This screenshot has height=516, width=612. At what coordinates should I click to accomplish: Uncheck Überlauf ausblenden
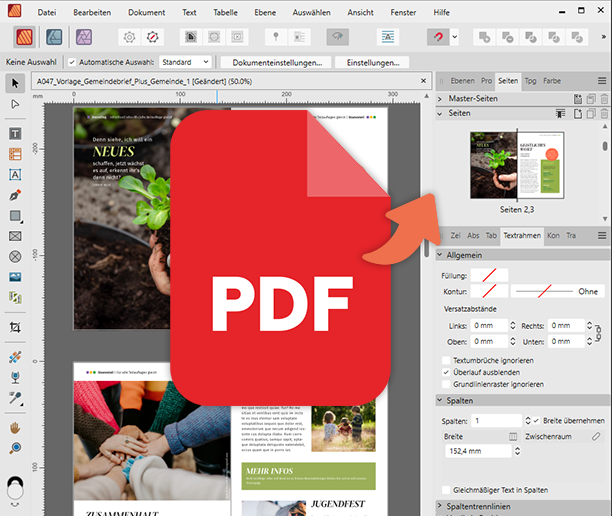click(446, 372)
